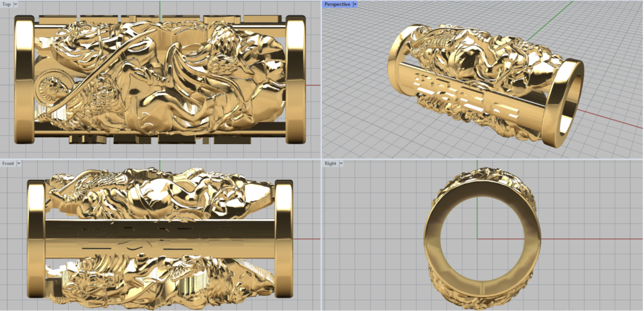Activate the Top viewport title label

coord(6,4)
